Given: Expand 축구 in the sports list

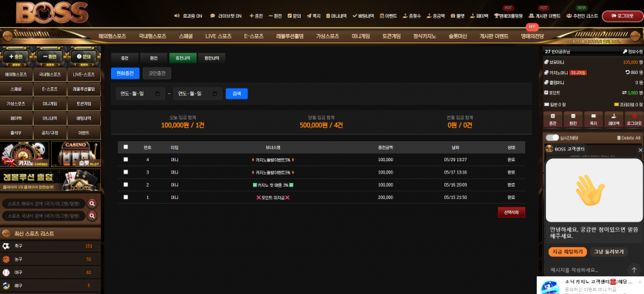Looking at the screenshot, I should (x=51, y=246).
